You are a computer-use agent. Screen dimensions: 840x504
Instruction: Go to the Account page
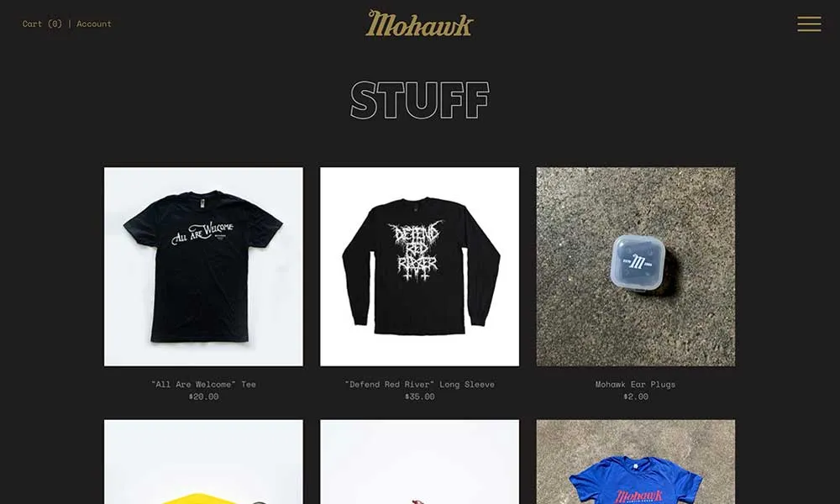(94, 24)
